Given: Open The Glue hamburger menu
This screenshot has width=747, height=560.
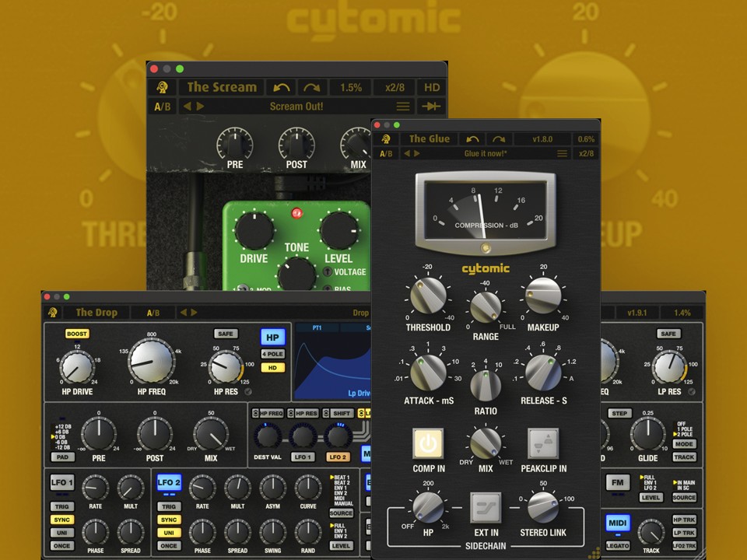Looking at the screenshot, I should point(562,154).
